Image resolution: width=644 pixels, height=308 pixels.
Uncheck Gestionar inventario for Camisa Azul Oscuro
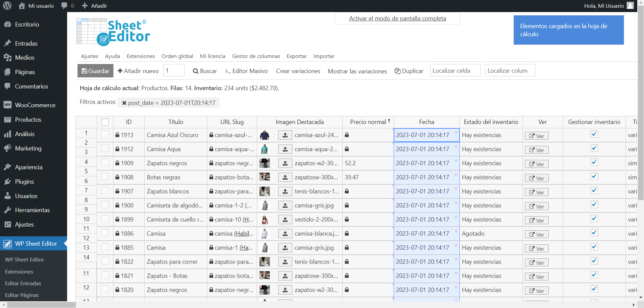(594, 134)
